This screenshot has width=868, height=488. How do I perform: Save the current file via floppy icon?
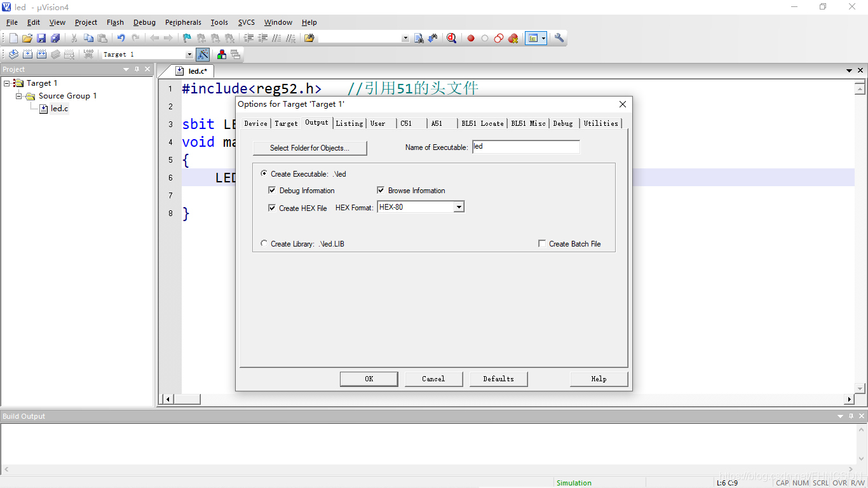41,38
